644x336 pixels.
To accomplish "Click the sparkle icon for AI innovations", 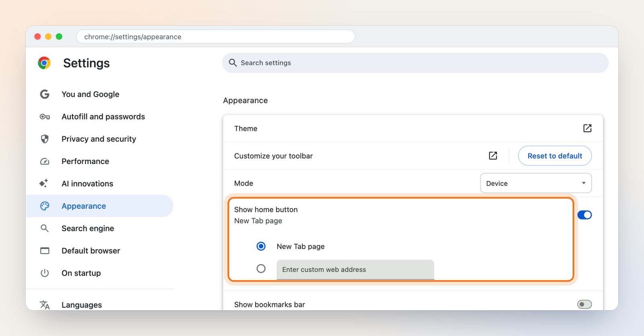I will [44, 183].
